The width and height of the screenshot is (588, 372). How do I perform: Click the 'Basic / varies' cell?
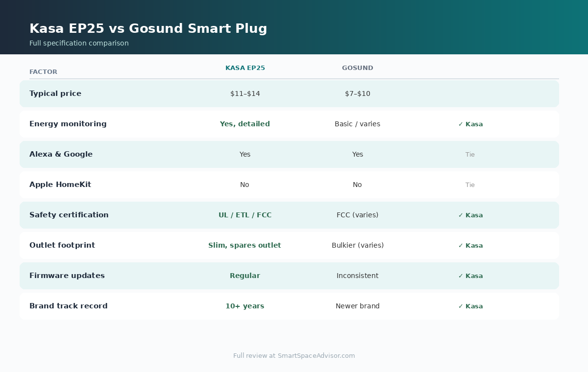tap(358, 124)
